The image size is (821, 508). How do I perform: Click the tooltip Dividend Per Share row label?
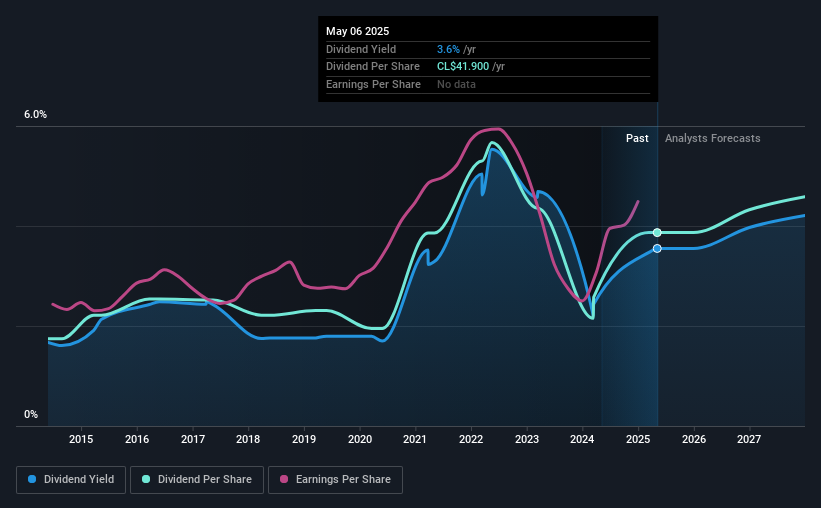point(373,67)
